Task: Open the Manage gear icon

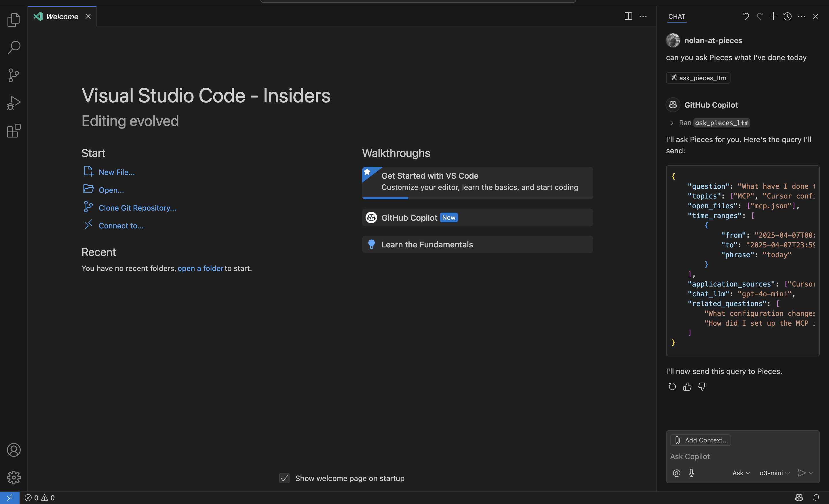Action: pos(14,478)
